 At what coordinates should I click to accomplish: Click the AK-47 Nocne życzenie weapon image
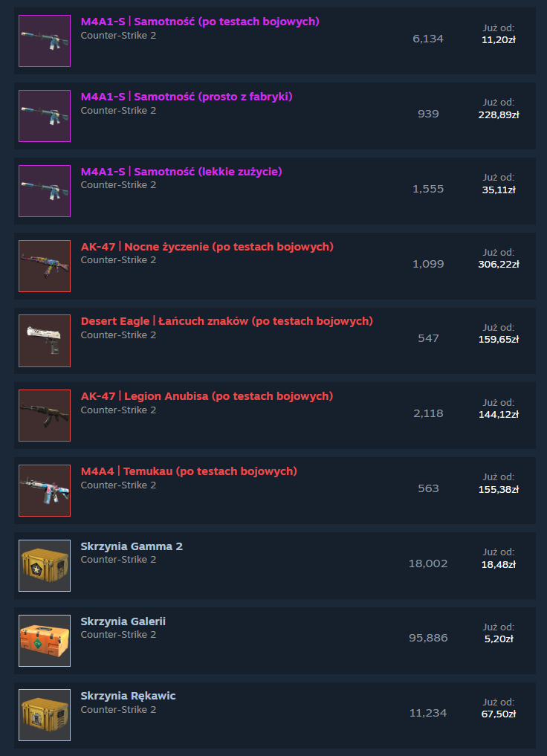pos(45,265)
